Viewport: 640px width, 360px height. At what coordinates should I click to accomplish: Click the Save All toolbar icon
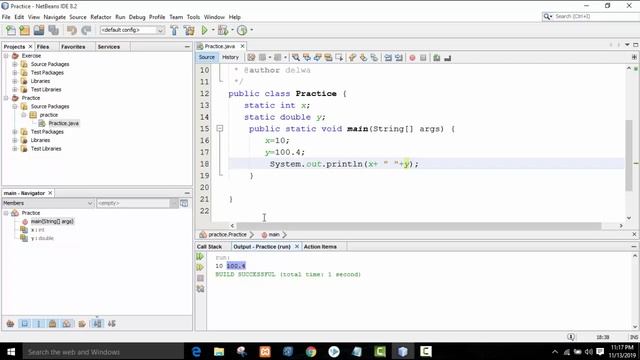point(53,30)
